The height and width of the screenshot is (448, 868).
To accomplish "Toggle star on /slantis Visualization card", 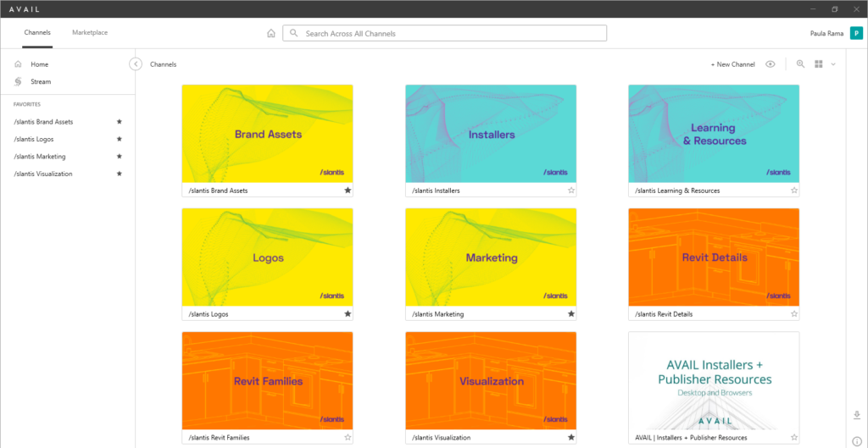I will tap(571, 438).
